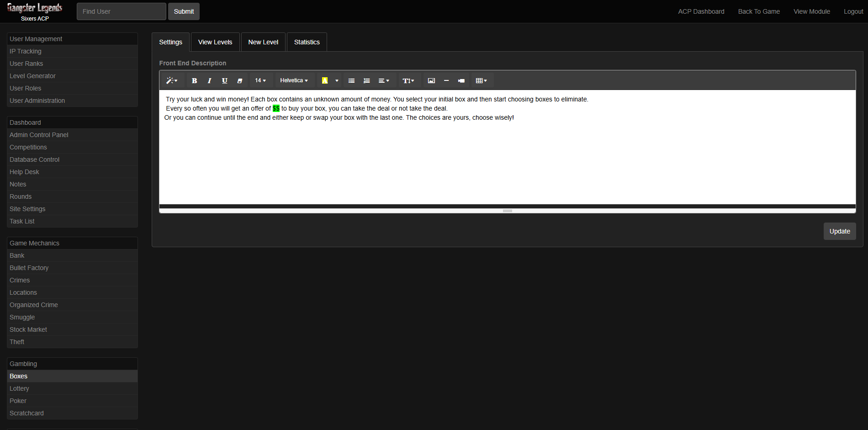
Task: Open the font size 14 dropdown
Action: point(260,80)
